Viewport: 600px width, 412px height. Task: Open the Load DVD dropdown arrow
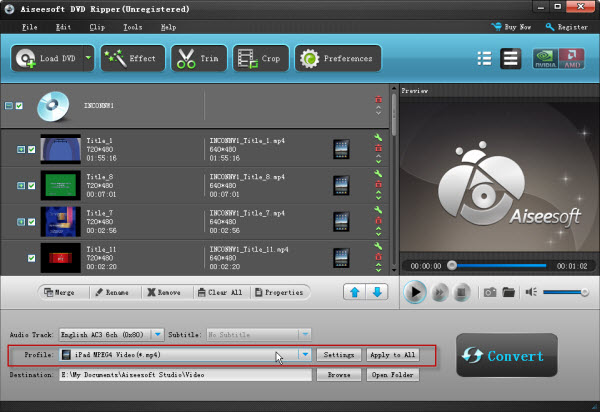tap(88, 58)
